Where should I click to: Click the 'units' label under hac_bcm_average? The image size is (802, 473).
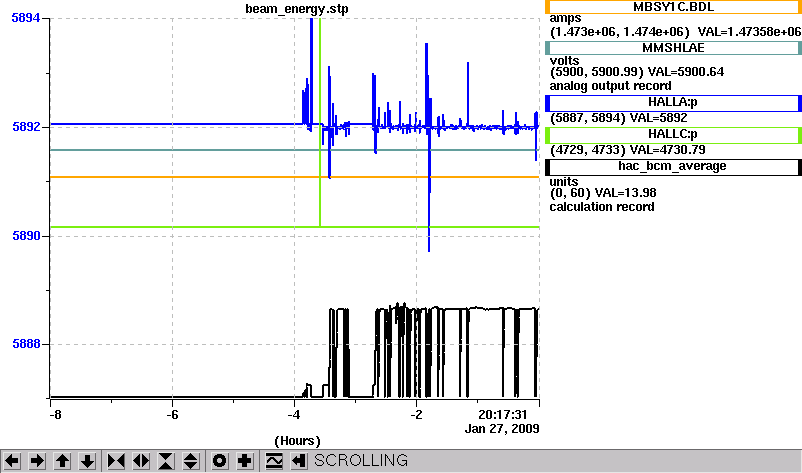click(x=564, y=182)
